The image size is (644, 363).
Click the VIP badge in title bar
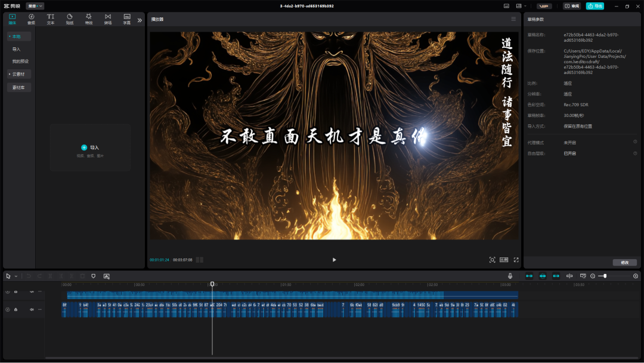tap(544, 6)
